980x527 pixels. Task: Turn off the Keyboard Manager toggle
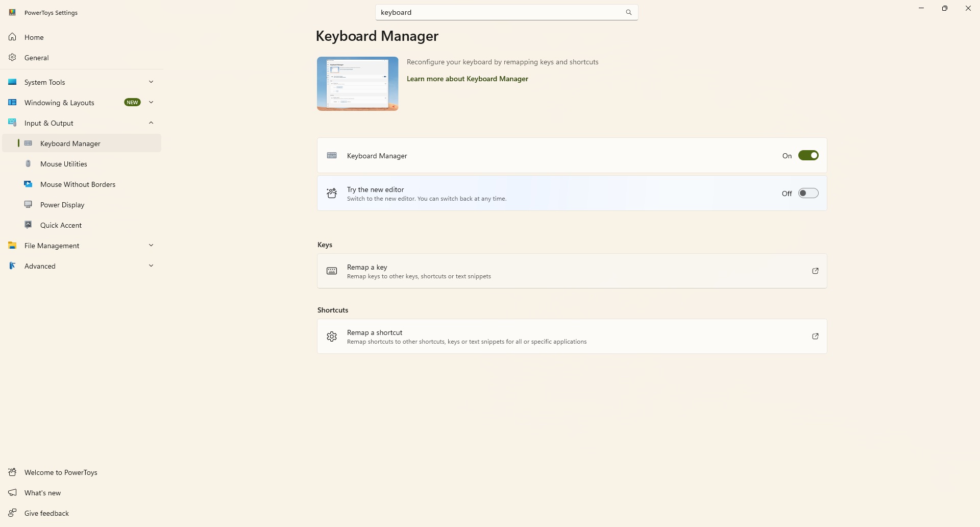point(808,156)
